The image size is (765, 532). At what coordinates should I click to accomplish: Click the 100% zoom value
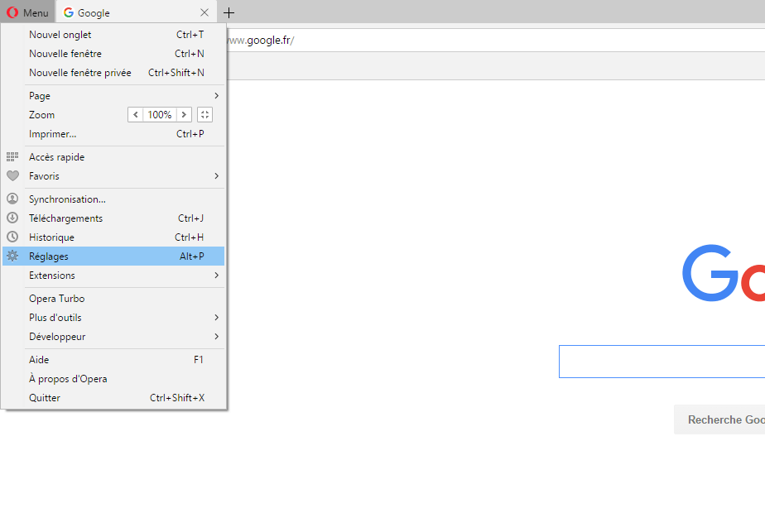pos(160,115)
